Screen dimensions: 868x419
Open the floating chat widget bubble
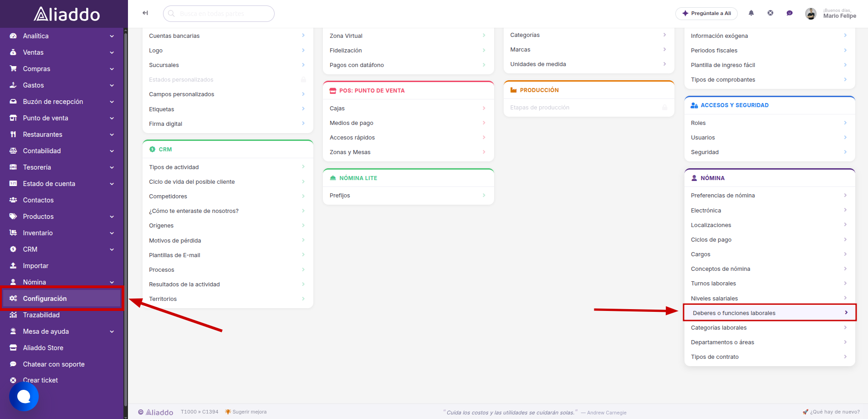tap(24, 396)
